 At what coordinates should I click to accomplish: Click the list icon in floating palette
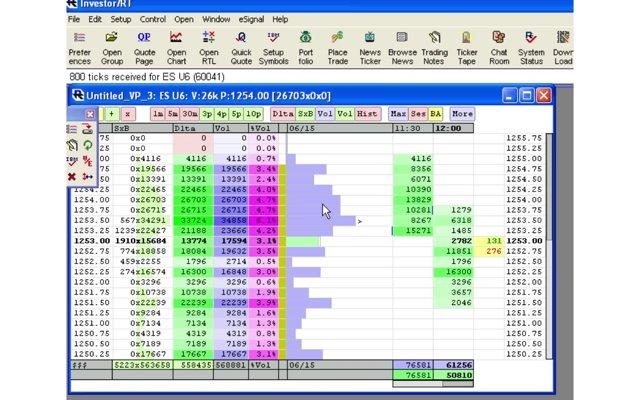[x=72, y=129]
